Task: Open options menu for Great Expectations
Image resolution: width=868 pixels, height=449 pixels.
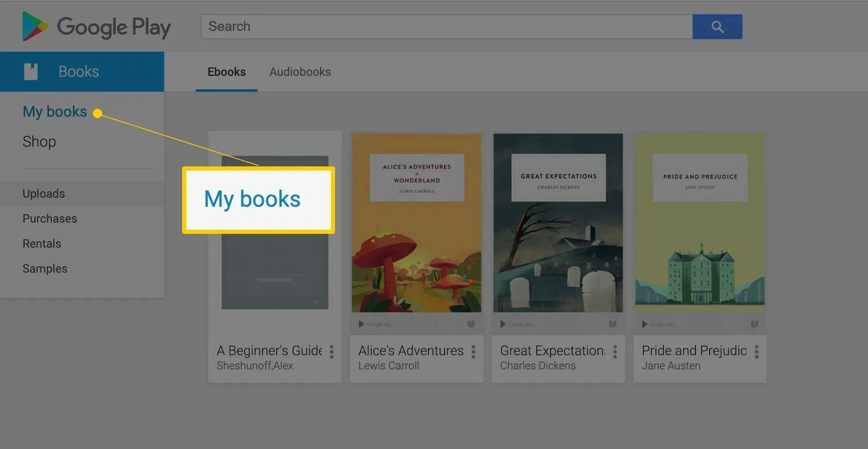Action: tap(615, 351)
